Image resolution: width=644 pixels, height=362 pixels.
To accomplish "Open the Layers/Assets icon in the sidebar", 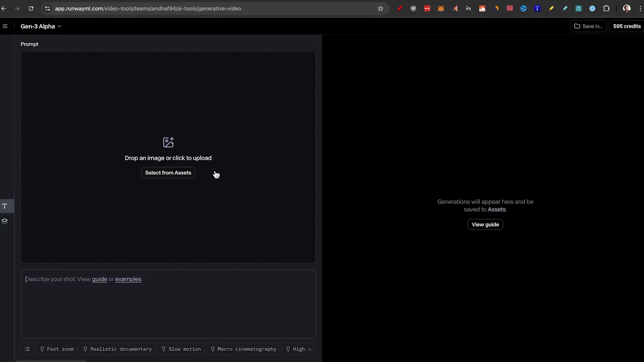I will 5,221.
